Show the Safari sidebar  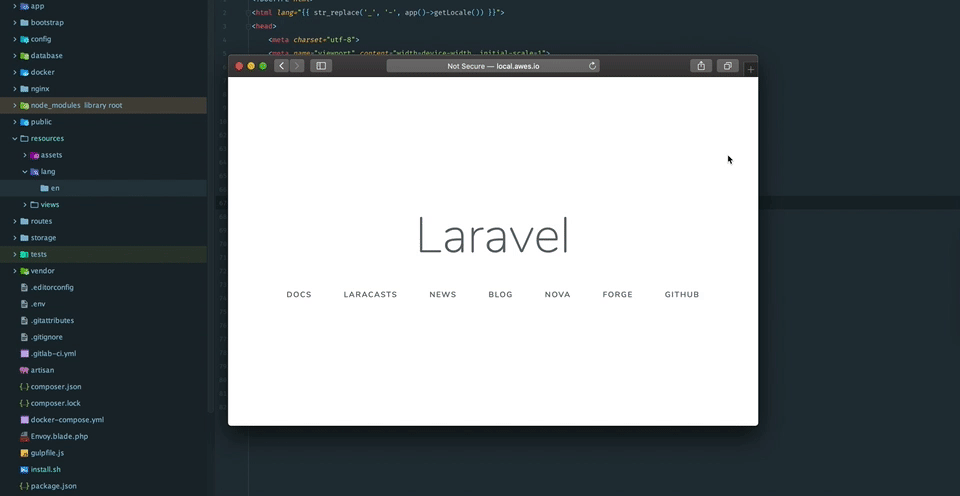321,66
